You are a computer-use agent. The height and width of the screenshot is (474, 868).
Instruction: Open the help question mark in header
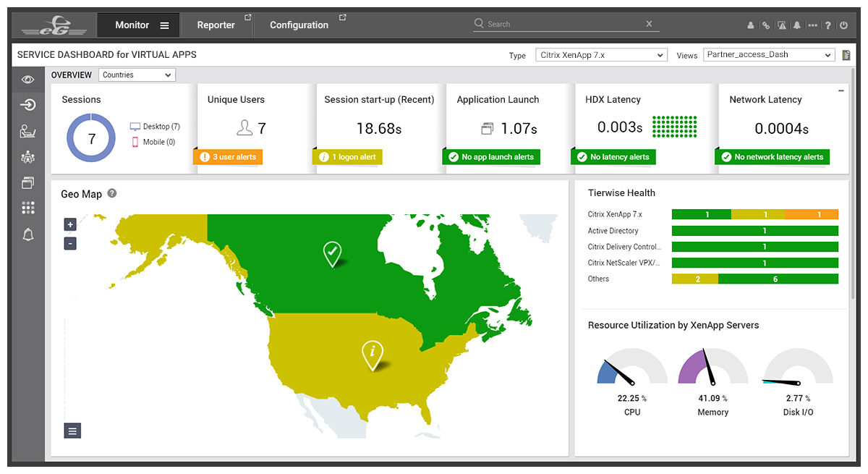pyautogui.click(x=828, y=25)
